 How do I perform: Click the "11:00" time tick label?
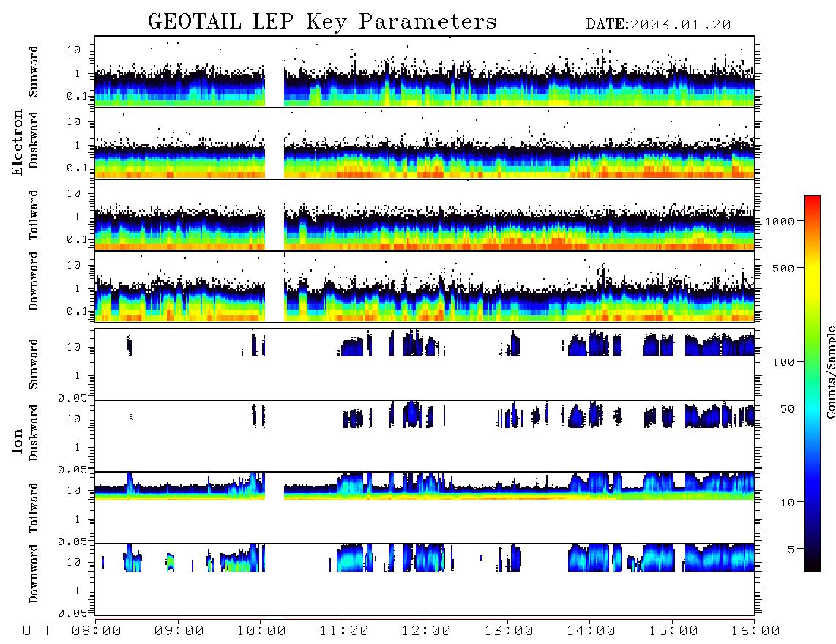tap(344, 631)
